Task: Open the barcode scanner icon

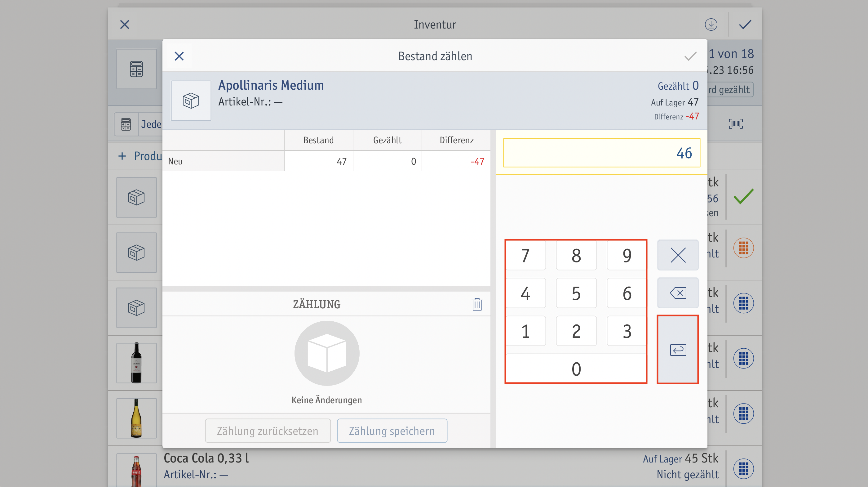Action: coord(736,124)
